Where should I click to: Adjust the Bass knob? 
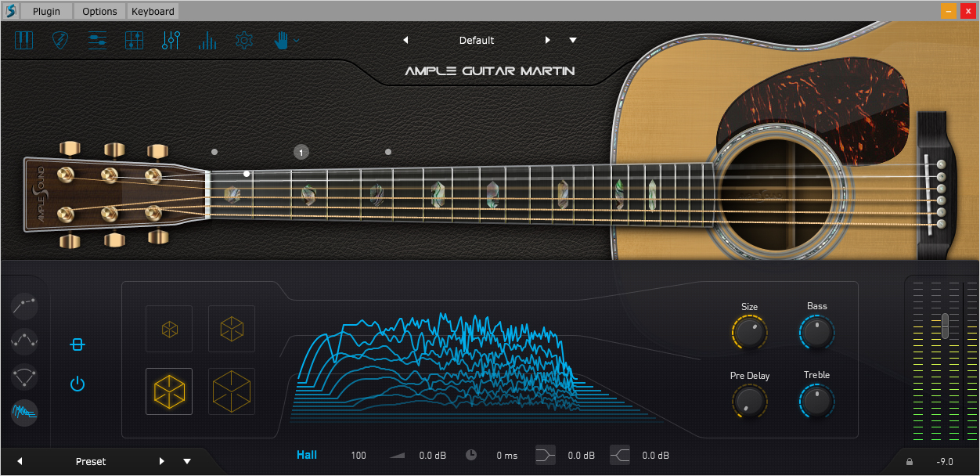816,332
